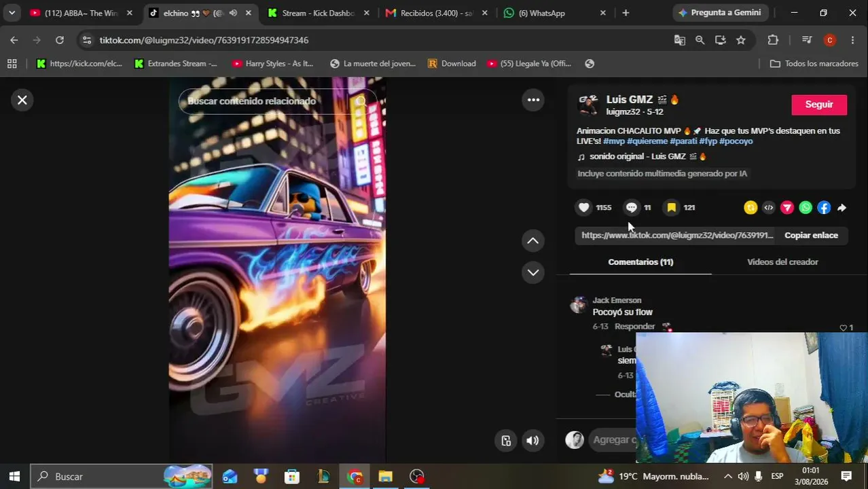Open Windows Start menu
This screenshot has height=489, width=868.
pos(14,477)
